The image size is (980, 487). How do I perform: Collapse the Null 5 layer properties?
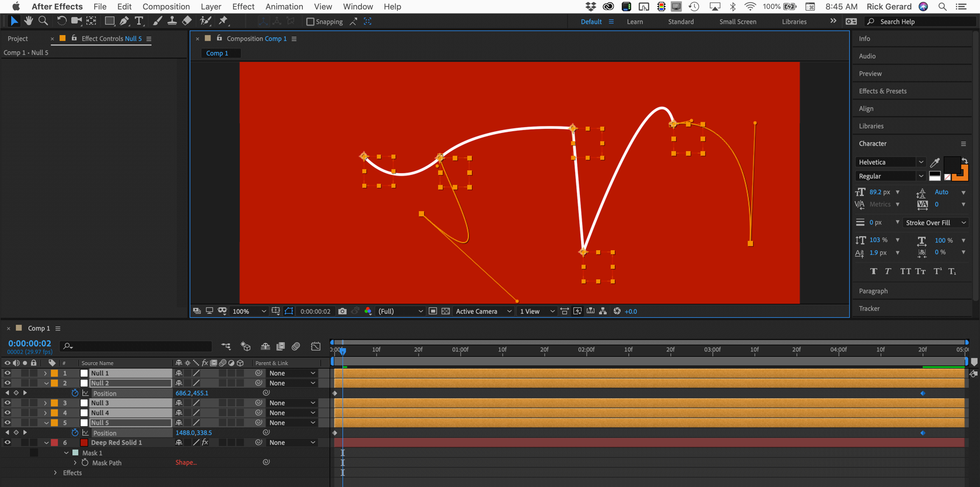click(x=46, y=423)
